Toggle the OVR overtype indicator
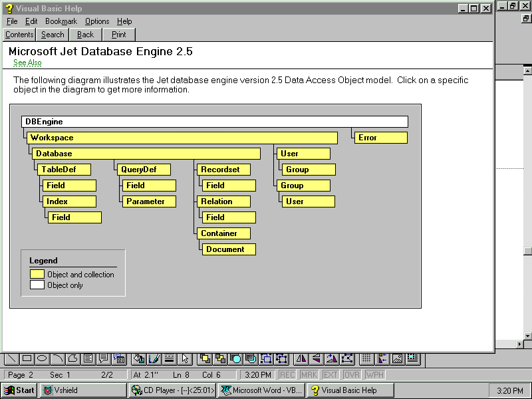This screenshot has height=399, width=532. click(x=351, y=374)
